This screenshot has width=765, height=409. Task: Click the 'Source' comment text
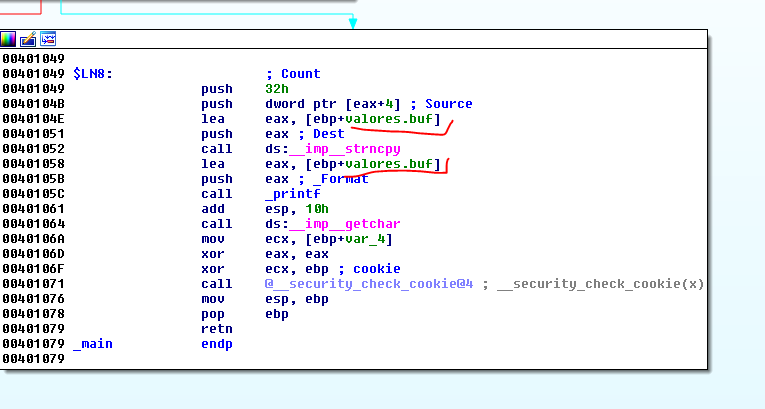[x=448, y=104]
